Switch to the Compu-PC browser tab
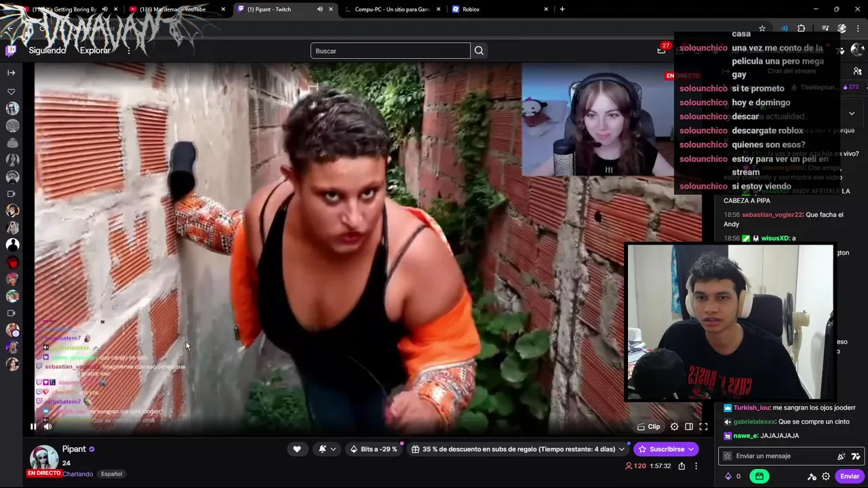Viewport: 868px width, 488px height. [x=392, y=9]
